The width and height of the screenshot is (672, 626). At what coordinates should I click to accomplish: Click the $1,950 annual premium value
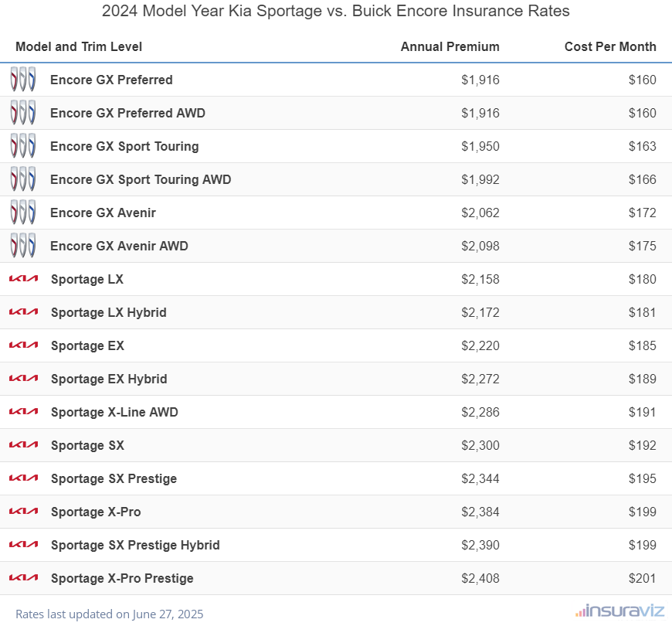point(480,146)
